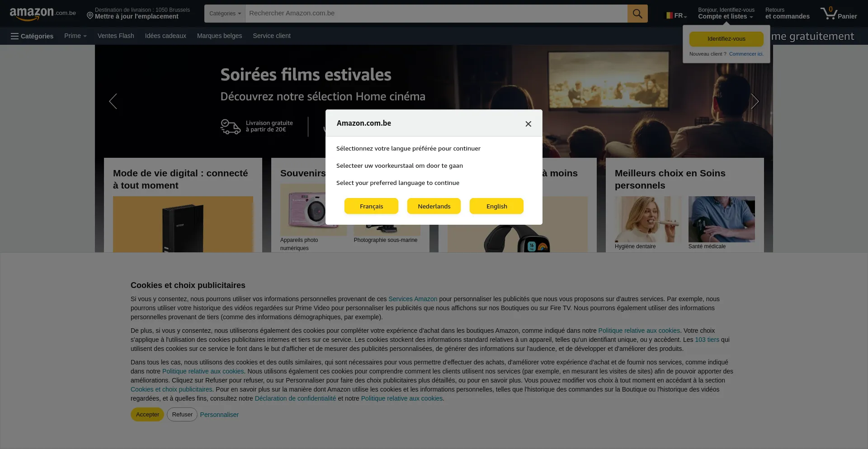Viewport: 868px width, 449px height.
Task: Click Mettre à jour l'emplacement
Action: click(137, 17)
